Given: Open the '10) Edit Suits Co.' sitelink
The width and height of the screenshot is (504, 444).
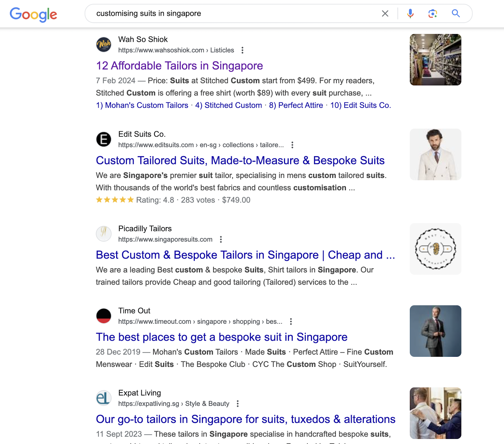Looking at the screenshot, I should tap(361, 105).
